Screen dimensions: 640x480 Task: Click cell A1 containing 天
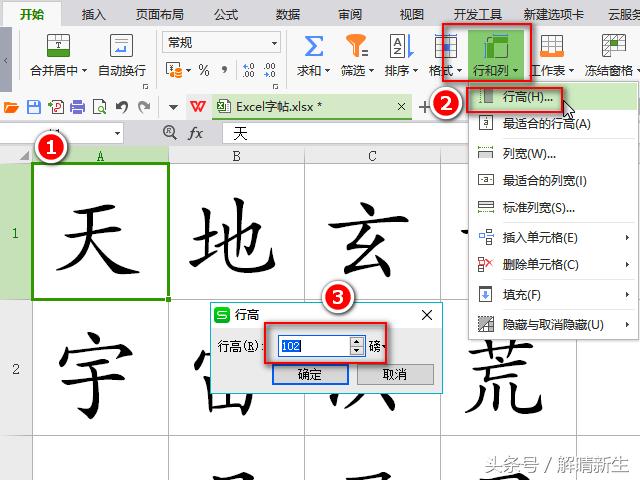click(100, 231)
